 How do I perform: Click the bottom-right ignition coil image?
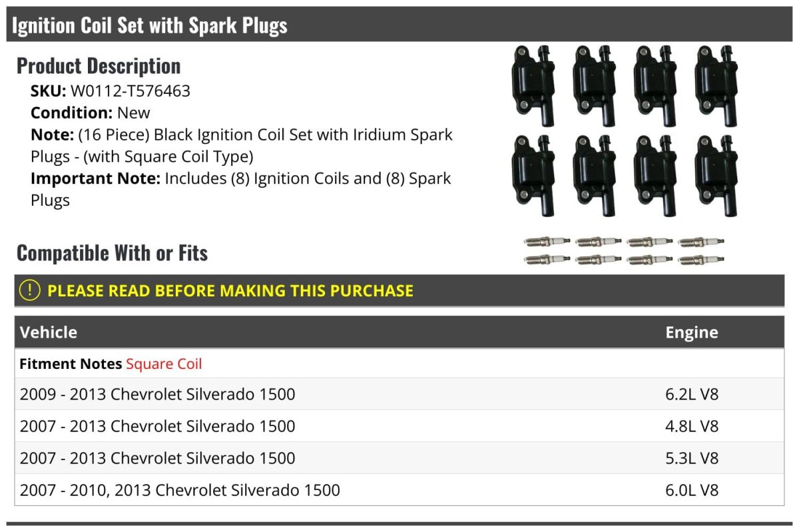click(x=716, y=175)
